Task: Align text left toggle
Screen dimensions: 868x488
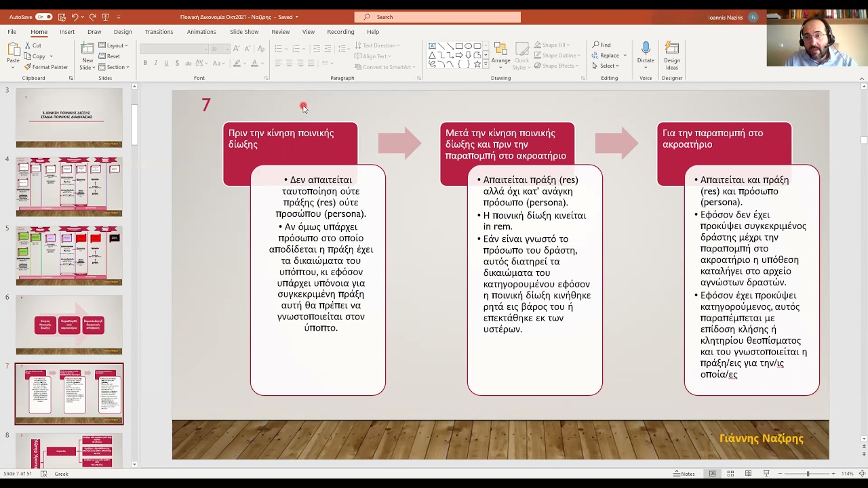Action: point(278,63)
